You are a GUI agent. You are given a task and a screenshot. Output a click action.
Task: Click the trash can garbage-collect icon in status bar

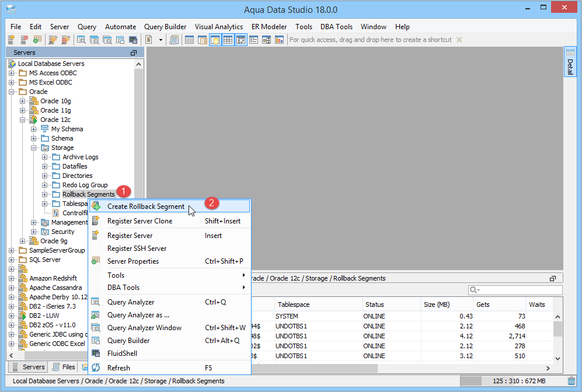pos(571,381)
